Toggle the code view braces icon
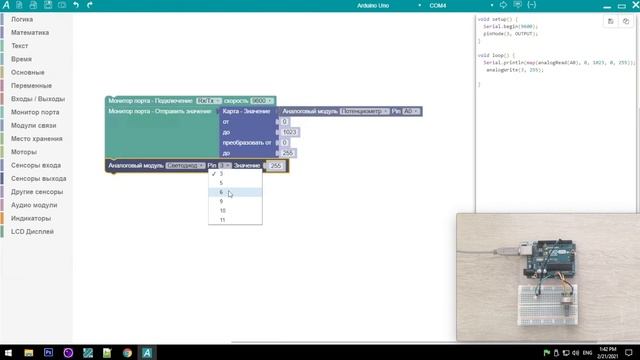 (531, 5)
